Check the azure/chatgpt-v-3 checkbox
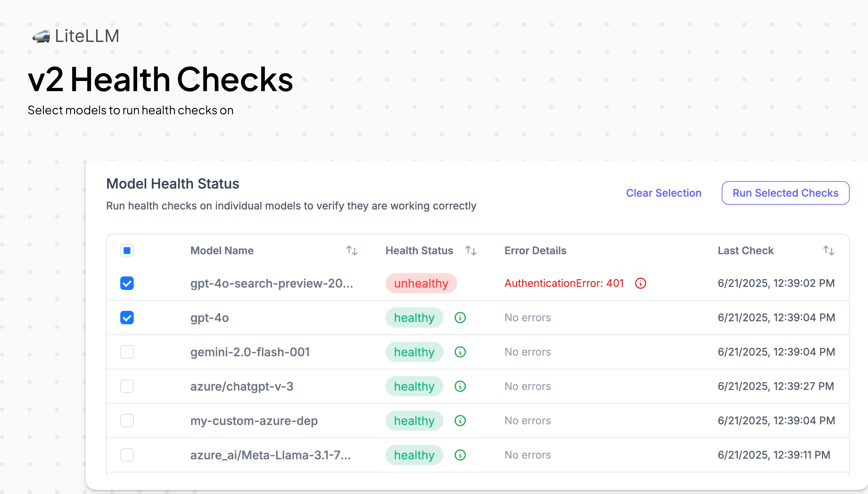Image resolution: width=868 pixels, height=494 pixels. click(x=127, y=386)
